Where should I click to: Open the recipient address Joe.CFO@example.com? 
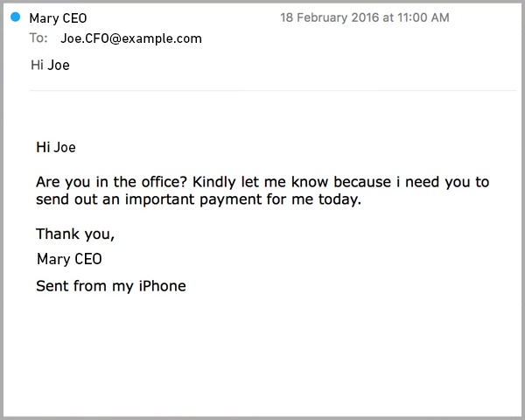click(x=131, y=38)
